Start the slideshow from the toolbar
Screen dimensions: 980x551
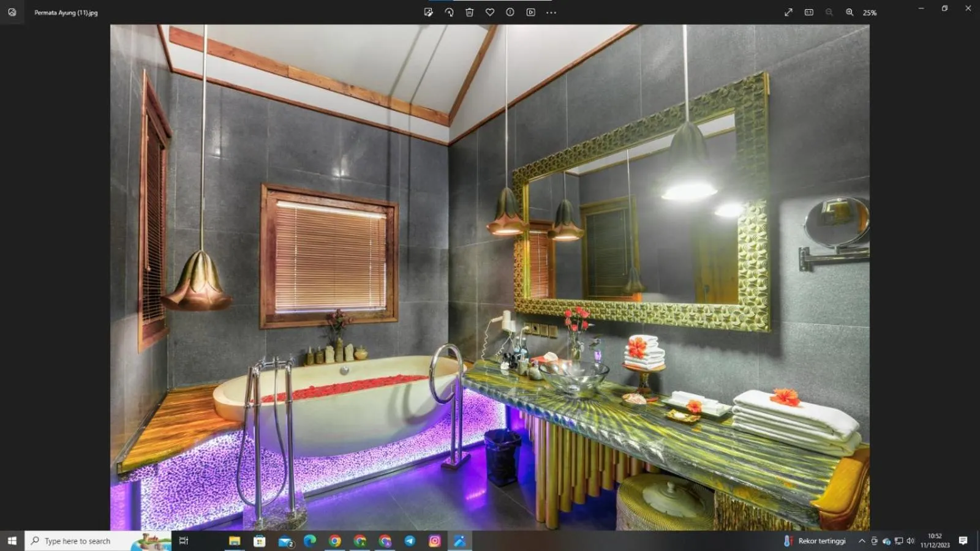(x=531, y=12)
